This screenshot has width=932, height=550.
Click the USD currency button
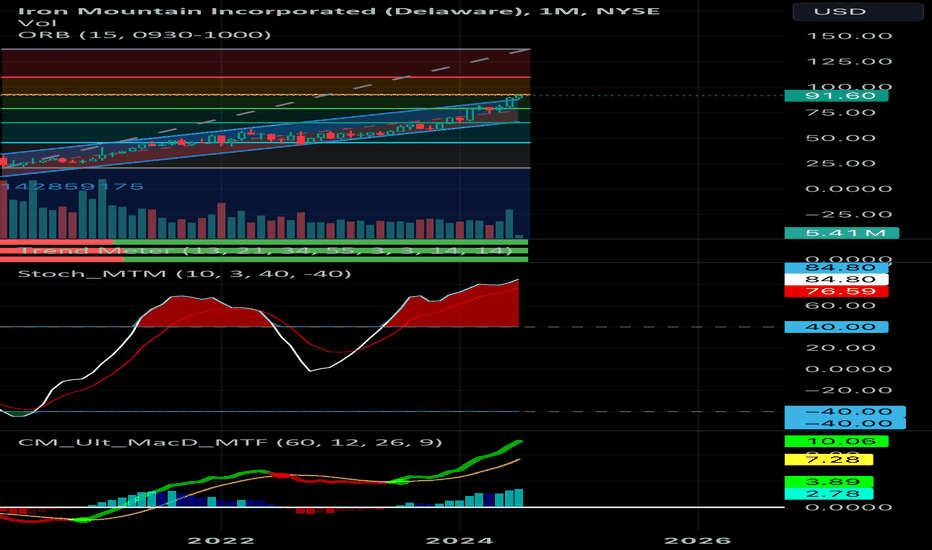coord(858,11)
